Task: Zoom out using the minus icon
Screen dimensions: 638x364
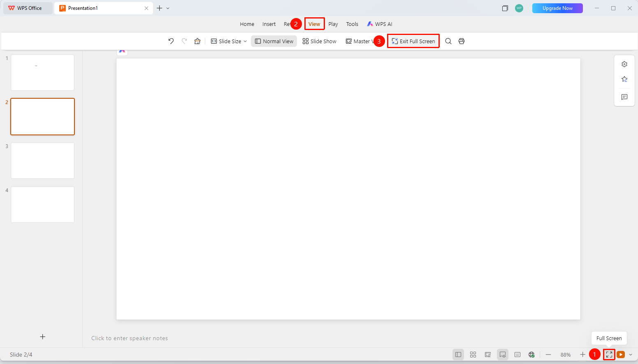Action: point(548,355)
